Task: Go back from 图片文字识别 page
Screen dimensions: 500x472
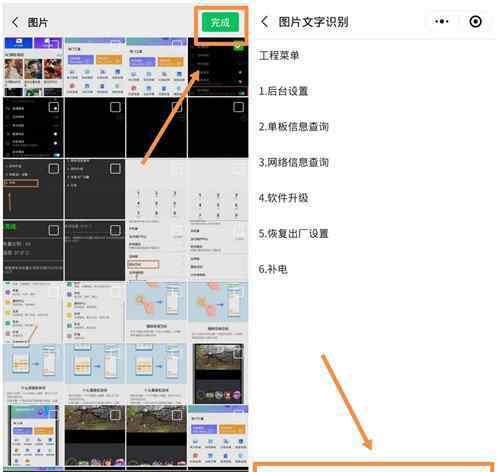Action: (x=265, y=22)
